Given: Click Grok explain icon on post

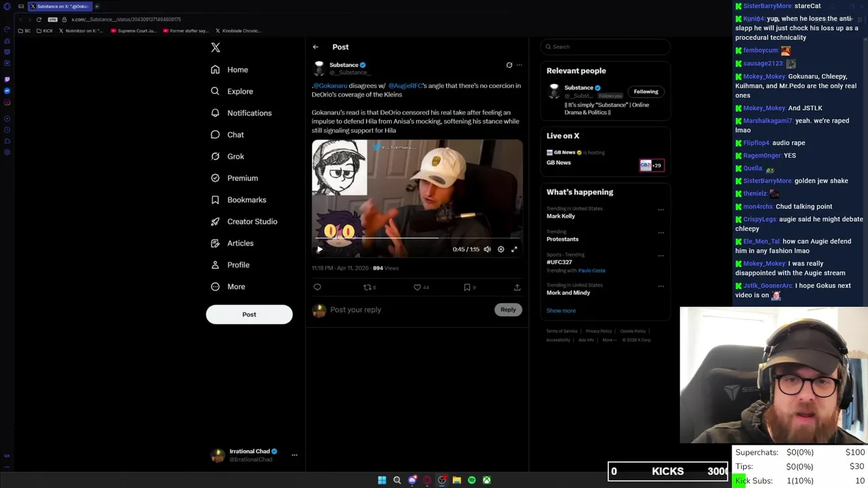Looking at the screenshot, I should pos(509,65).
